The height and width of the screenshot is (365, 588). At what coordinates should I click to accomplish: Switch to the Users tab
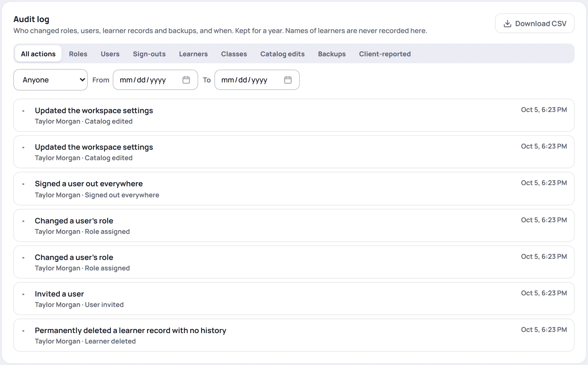point(110,54)
